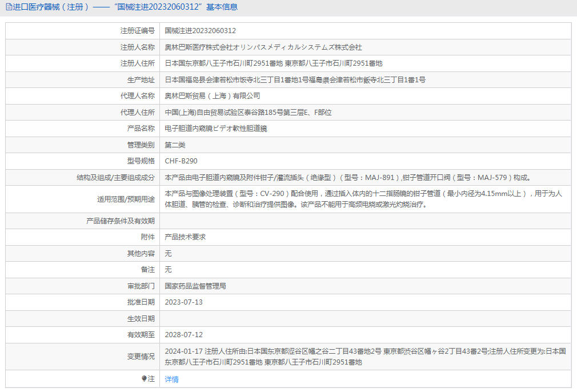Viewport: 577px width, 392px height.
Task: Click the 代理人名称 label cell
Action: click(x=82, y=95)
